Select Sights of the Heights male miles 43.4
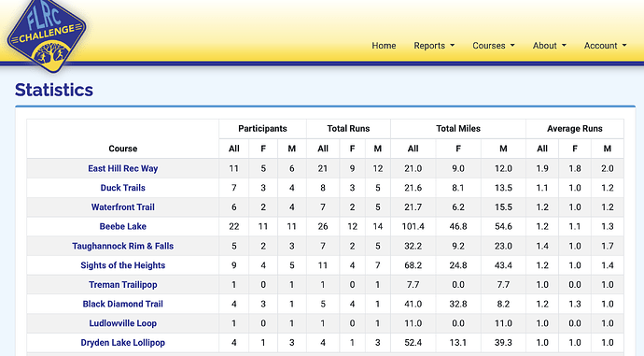The width and height of the screenshot is (644, 356). pyautogui.click(x=503, y=265)
